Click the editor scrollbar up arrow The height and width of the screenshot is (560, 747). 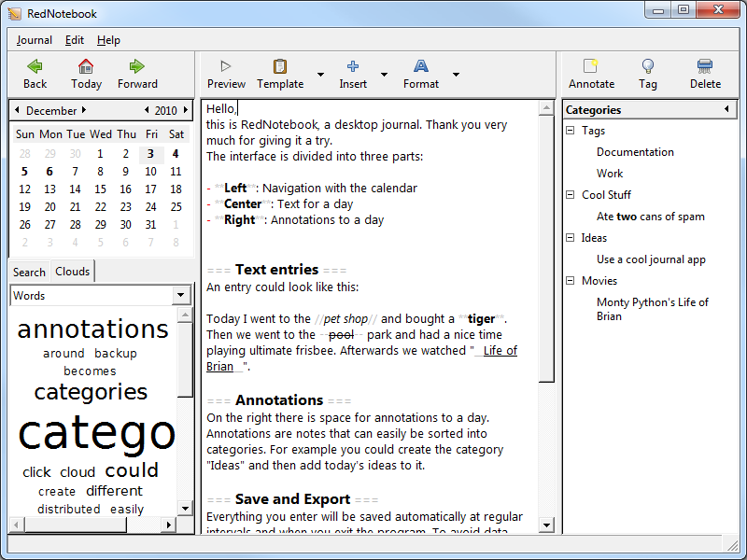(x=546, y=108)
